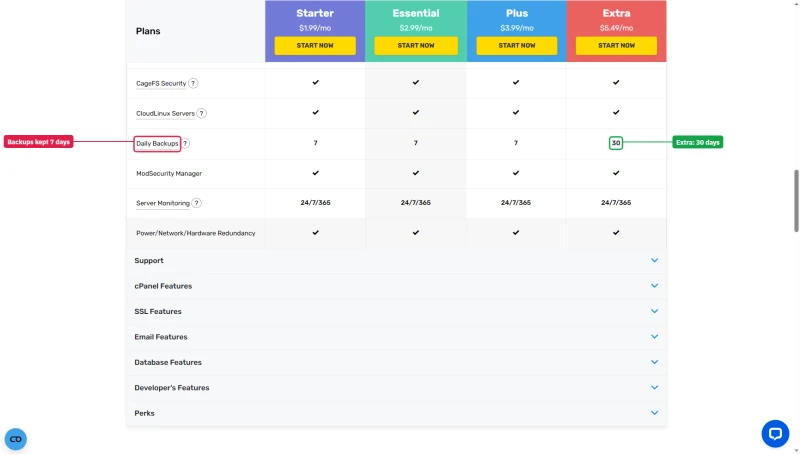Click Redundancy checkmark under Plus
The image size is (800, 455).
[516, 233]
